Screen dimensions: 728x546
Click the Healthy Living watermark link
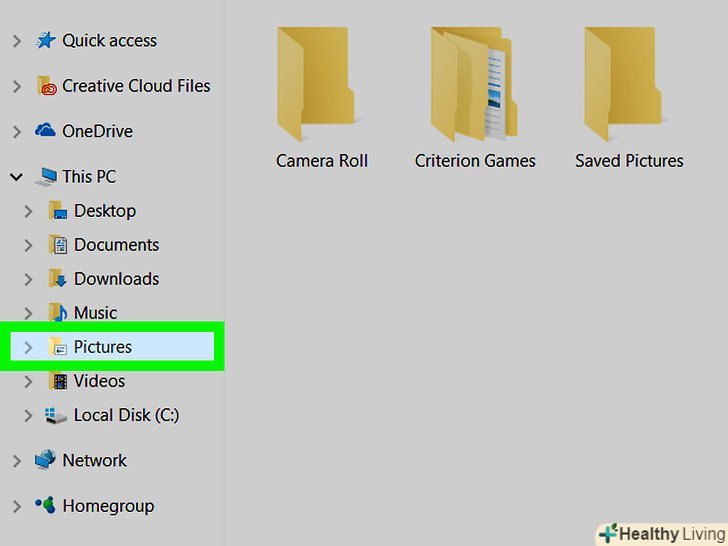tap(663, 534)
